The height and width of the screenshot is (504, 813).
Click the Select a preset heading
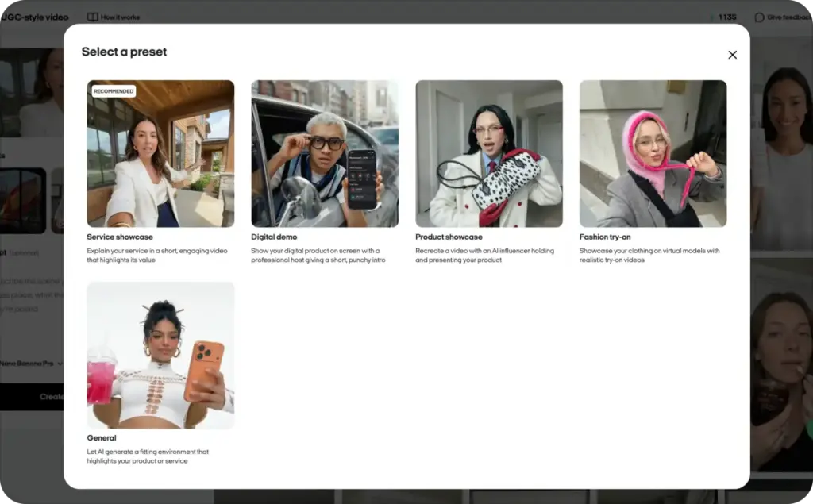124,52
